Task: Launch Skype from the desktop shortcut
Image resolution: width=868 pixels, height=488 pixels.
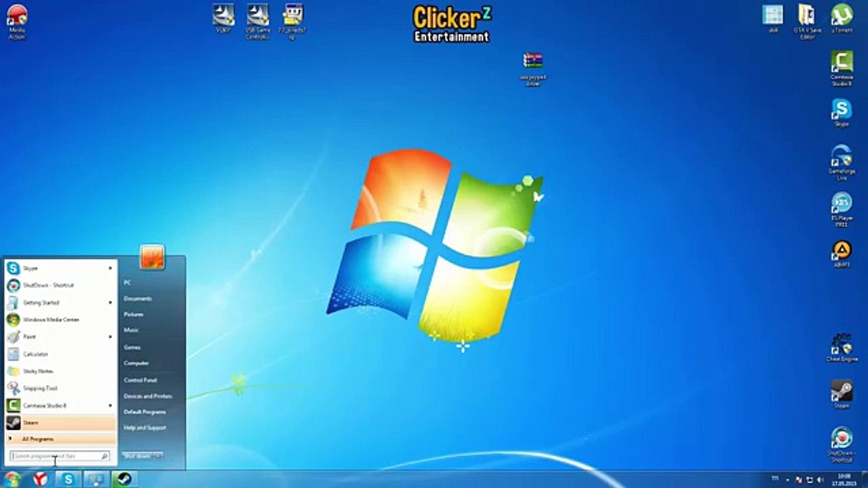Action: point(842,113)
